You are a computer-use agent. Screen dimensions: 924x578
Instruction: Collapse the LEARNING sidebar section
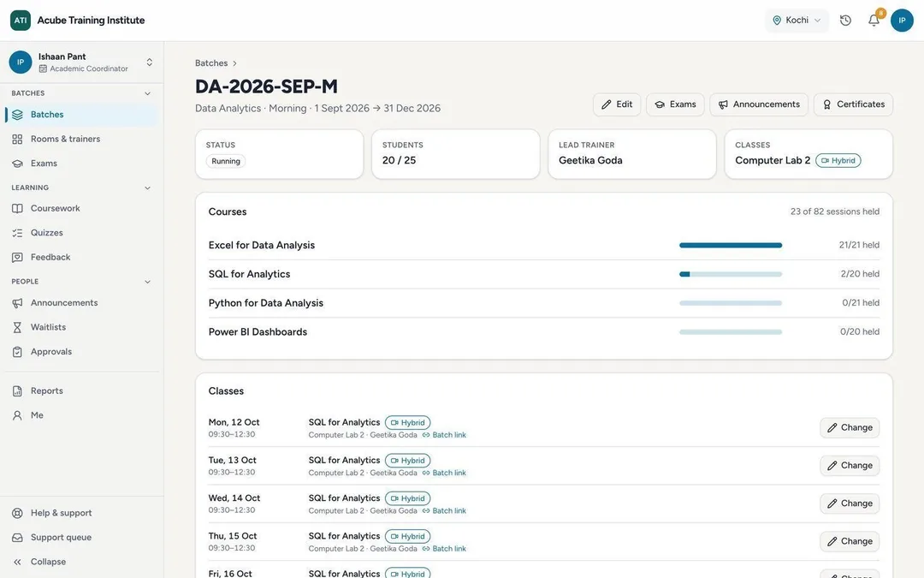tap(147, 188)
